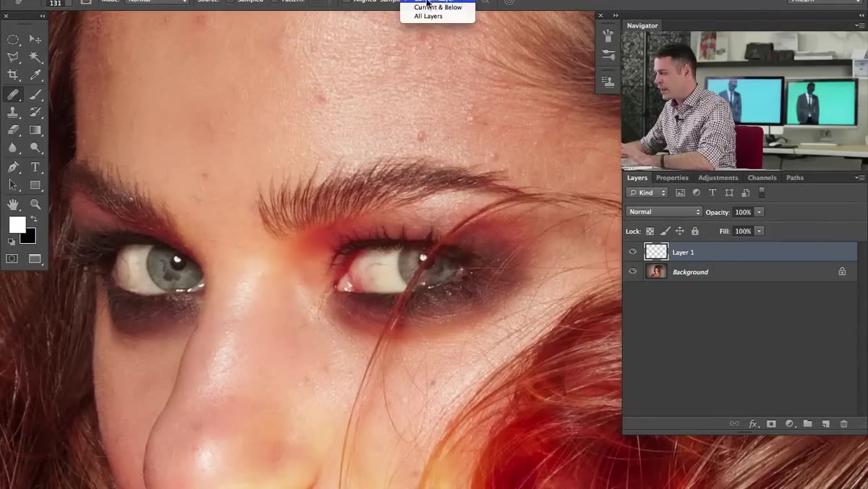Click the Background layer lock icon

pos(842,271)
